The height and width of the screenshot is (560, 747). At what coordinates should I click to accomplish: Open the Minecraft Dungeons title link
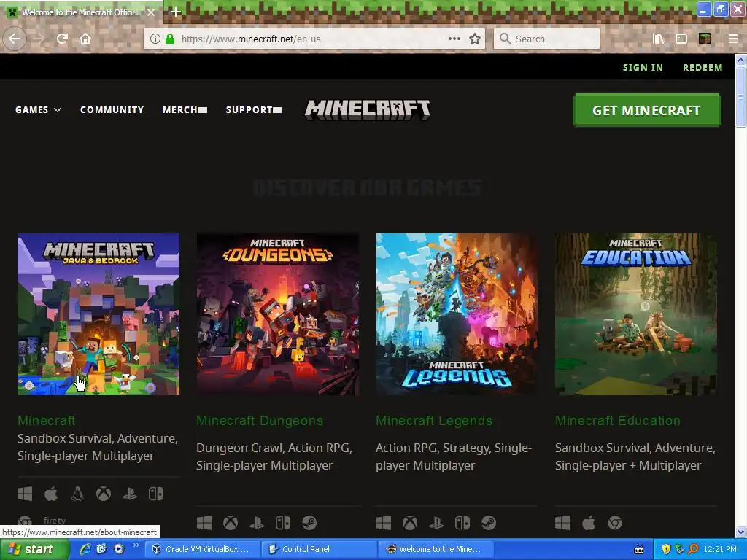(x=260, y=421)
